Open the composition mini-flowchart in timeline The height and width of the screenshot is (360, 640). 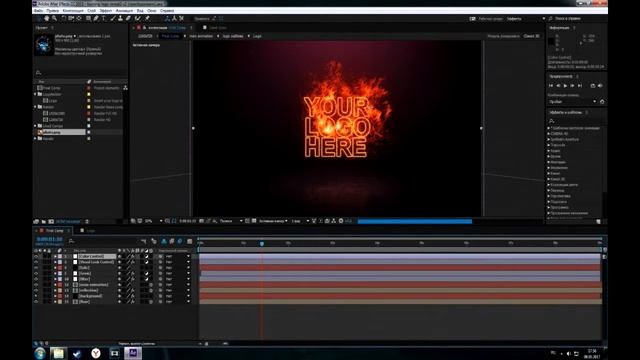144,241
